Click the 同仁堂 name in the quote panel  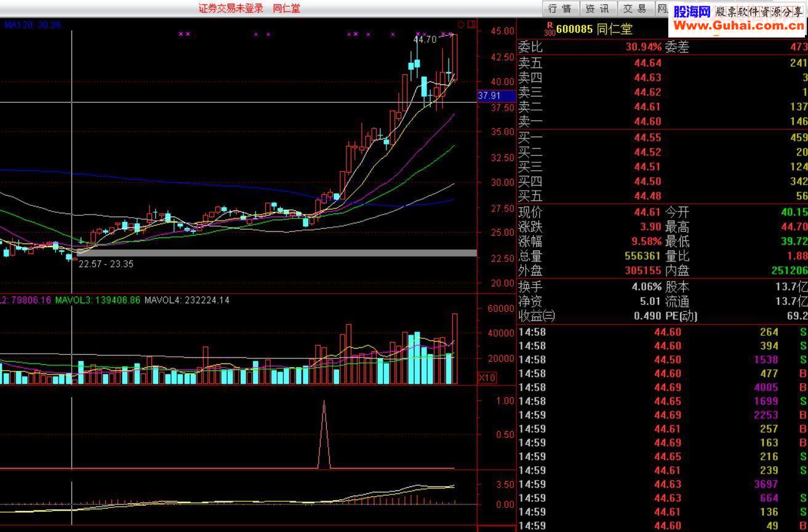(615, 29)
